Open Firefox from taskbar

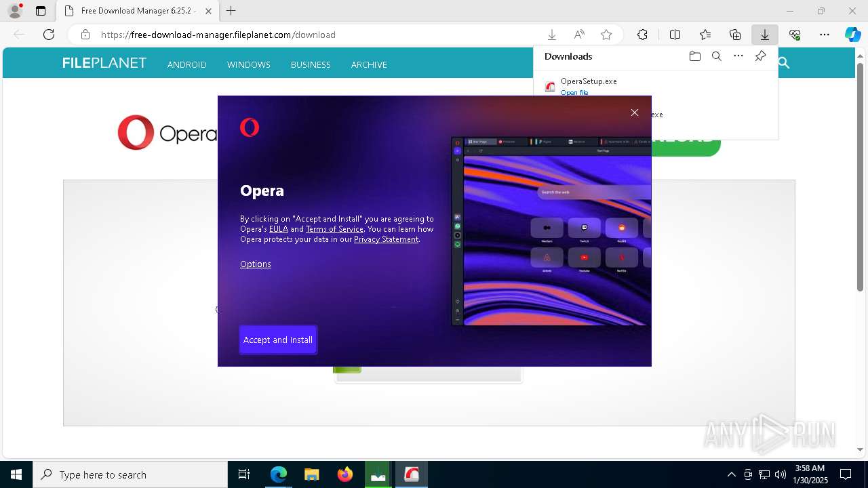coord(345,474)
